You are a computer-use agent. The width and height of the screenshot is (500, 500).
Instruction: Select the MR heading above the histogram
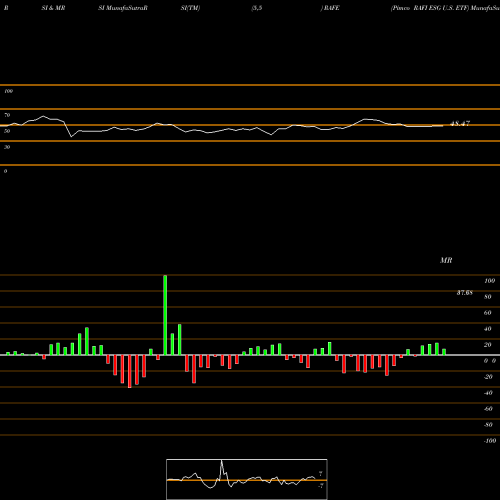[446, 260]
